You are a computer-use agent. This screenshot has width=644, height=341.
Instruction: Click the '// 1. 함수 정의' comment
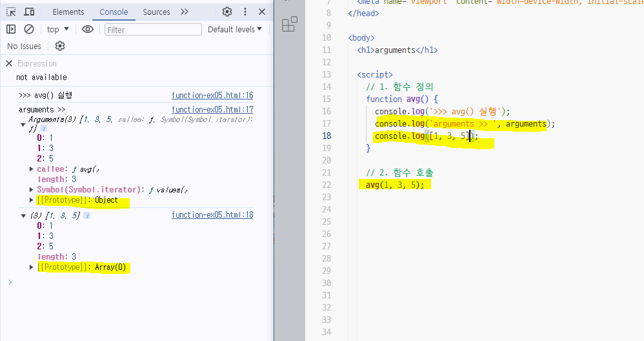[x=399, y=87]
